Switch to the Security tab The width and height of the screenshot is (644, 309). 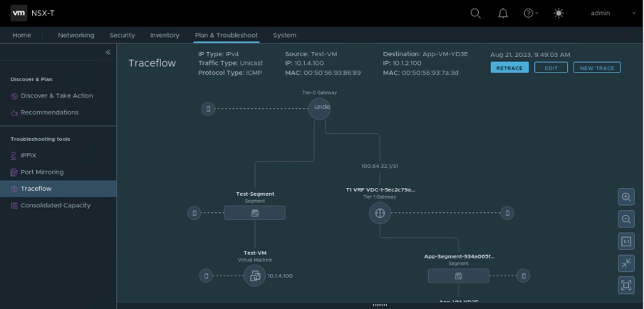pyautogui.click(x=122, y=35)
